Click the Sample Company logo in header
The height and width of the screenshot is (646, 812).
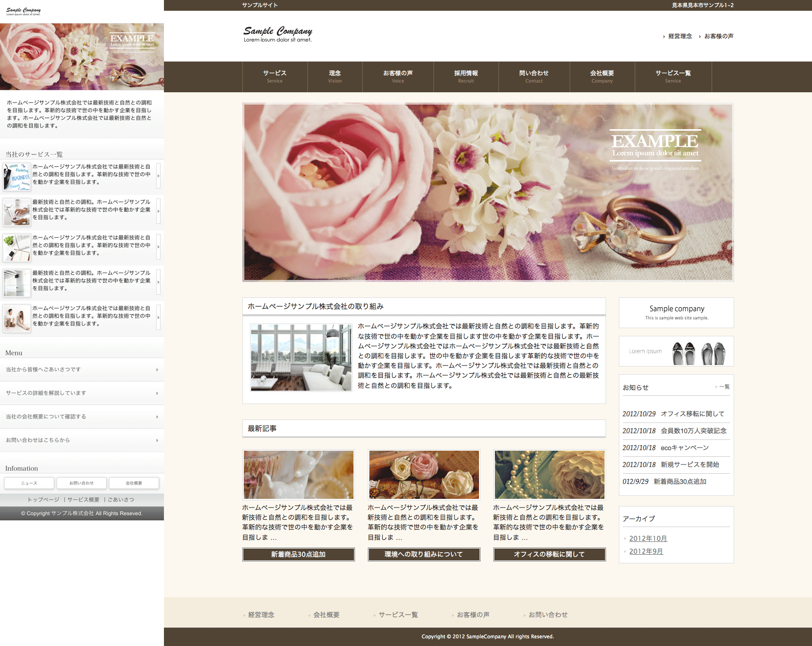pyautogui.click(x=278, y=34)
